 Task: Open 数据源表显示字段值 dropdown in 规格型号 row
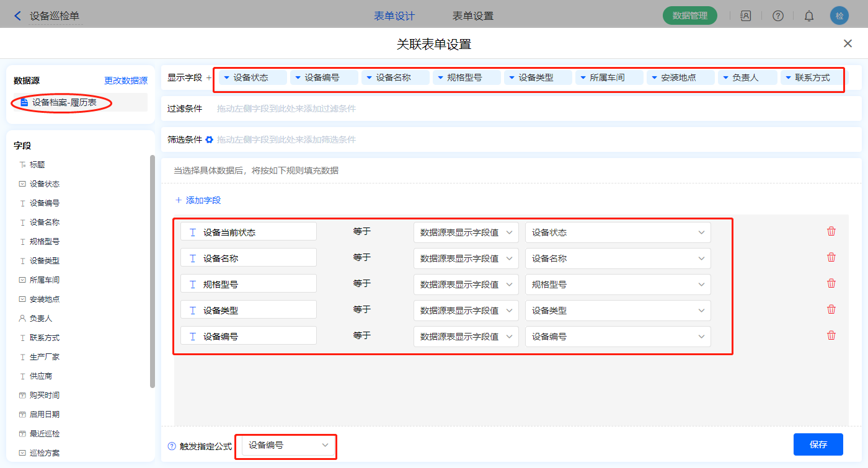click(466, 285)
